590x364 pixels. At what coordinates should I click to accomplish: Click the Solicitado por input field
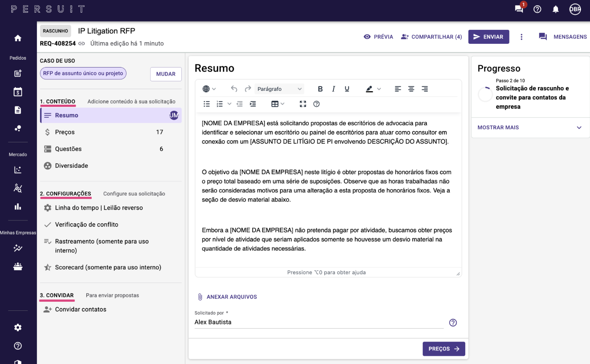tap(319, 322)
